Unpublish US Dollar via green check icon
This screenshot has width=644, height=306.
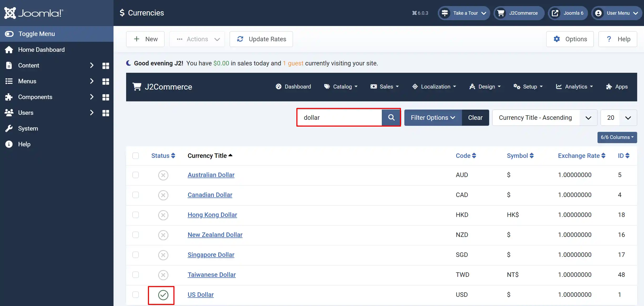pyautogui.click(x=163, y=295)
